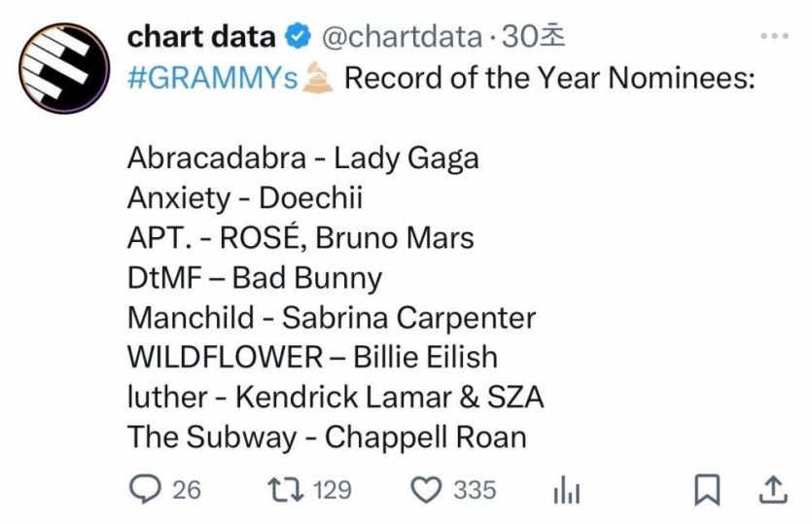The width and height of the screenshot is (812, 524).
Task: Click the 'Abracadabra - Lady Gaga' line
Action: pos(302,157)
